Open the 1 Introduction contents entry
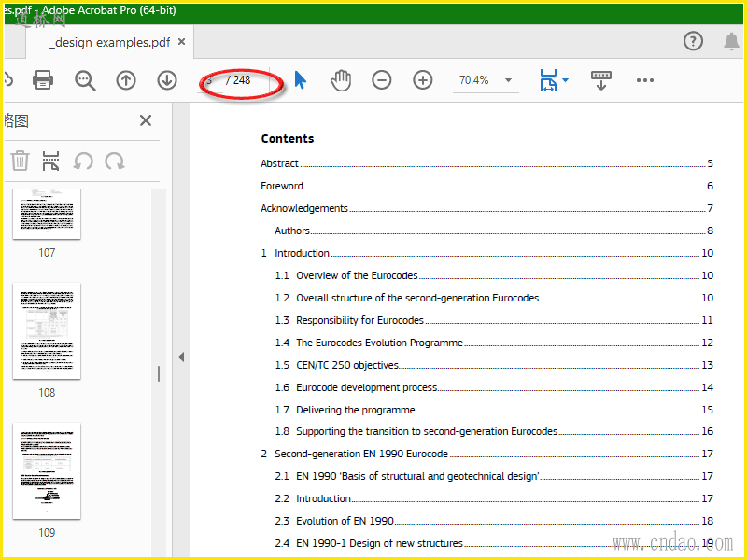This screenshot has height=560, width=747. (x=486, y=253)
